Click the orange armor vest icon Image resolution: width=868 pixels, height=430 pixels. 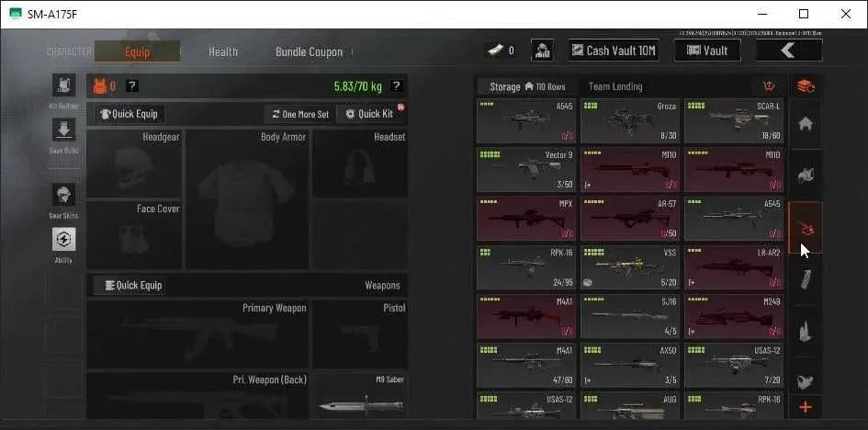coord(99,86)
